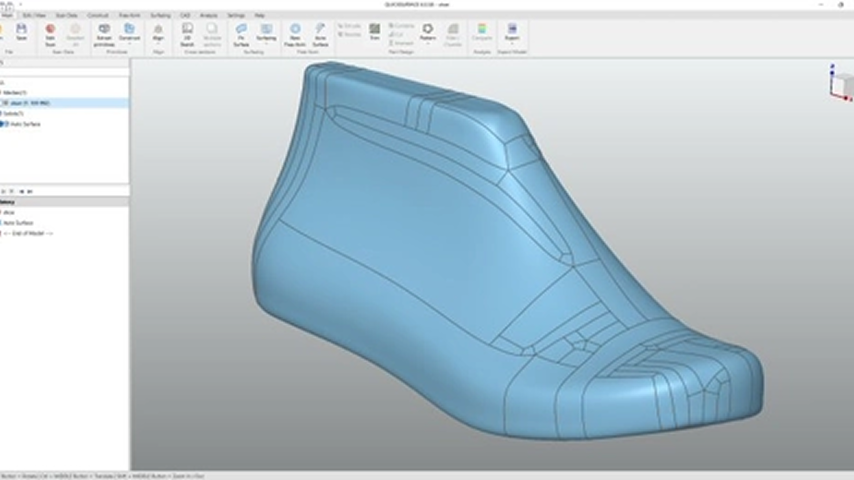This screenshot has width=854, height=480.
Task: Run the Auto Surface tool
Action: tap(320, 33)
